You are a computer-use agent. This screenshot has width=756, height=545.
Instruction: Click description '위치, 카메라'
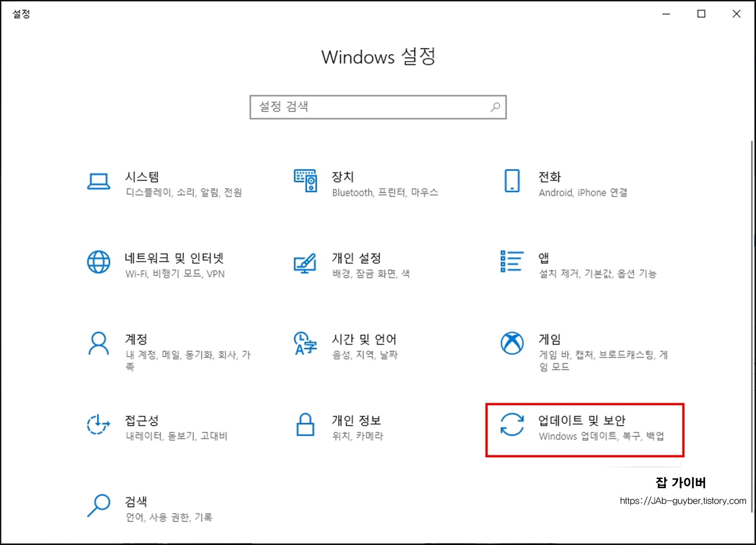[358, 436]
